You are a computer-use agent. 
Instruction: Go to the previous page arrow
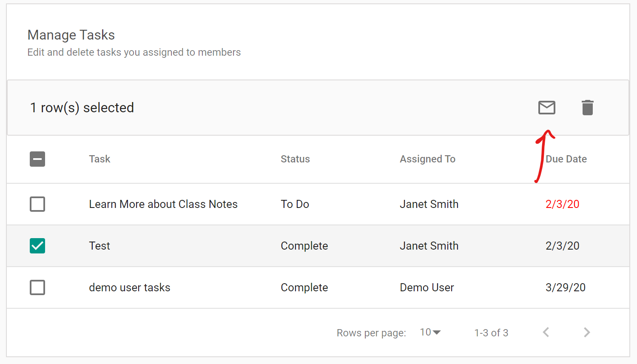tap(546, 332)
